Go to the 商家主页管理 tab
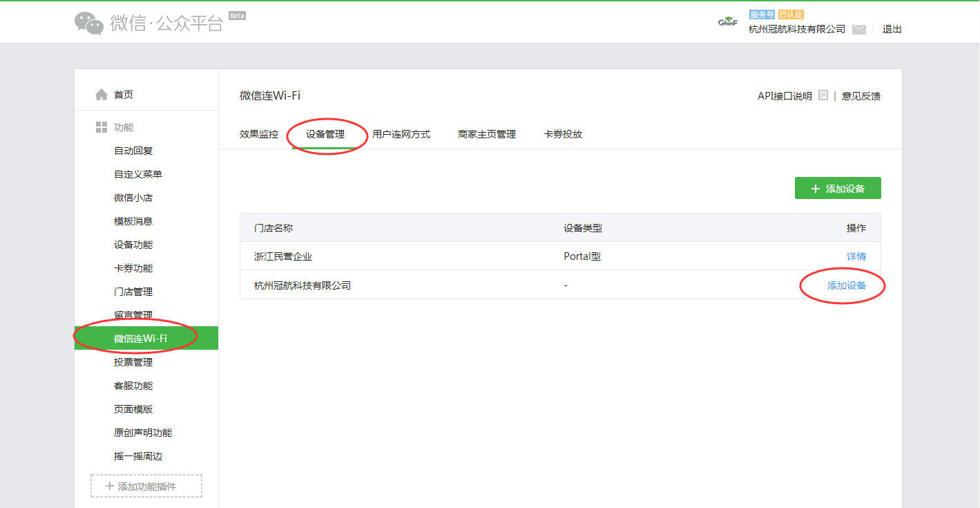The height and width of the screenshot is (508, 980). tap(487, 134)
